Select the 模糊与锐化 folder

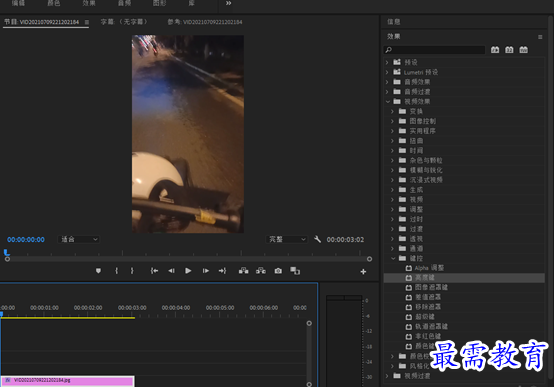point(426,170)
